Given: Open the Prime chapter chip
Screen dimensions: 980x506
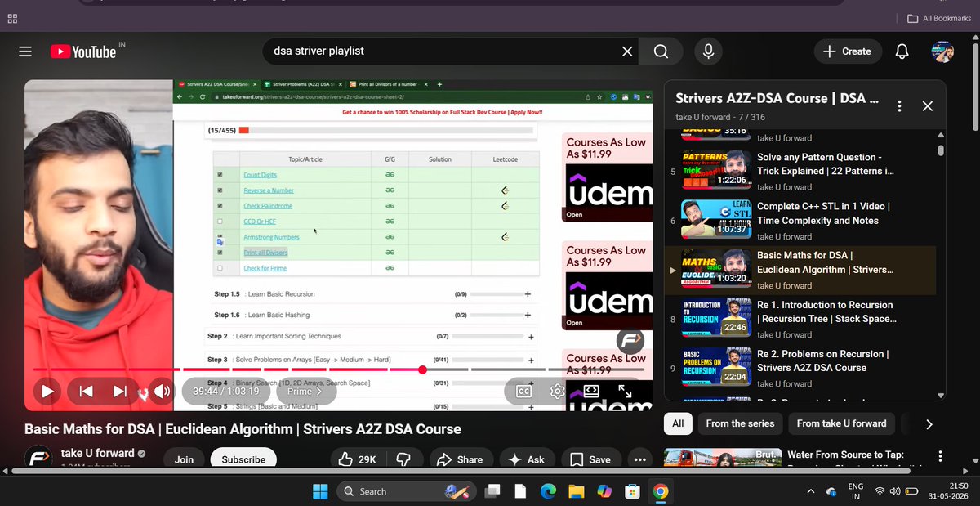Looking at the screenshot, I should coord(305,392).
